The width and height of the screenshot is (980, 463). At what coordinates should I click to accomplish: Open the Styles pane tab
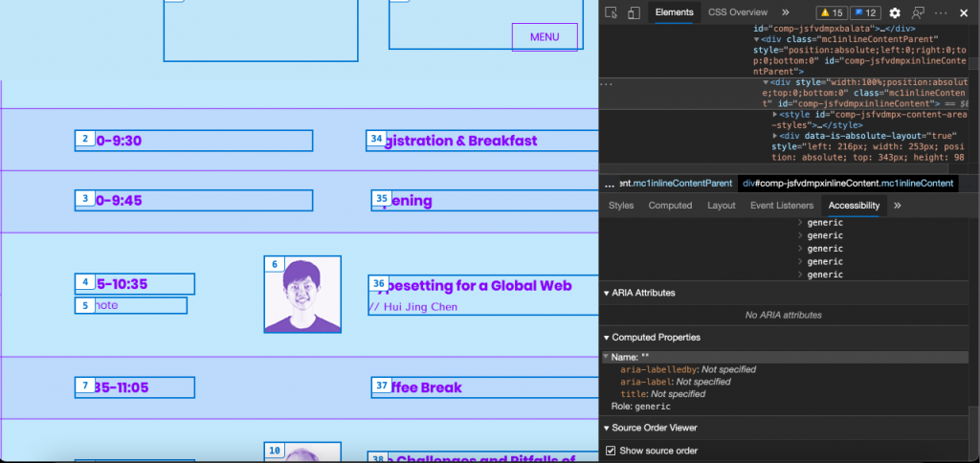point(620,206)
